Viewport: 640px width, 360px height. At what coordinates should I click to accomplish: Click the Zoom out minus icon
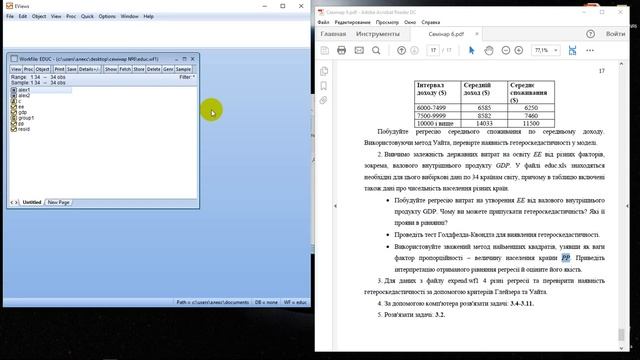506,50
